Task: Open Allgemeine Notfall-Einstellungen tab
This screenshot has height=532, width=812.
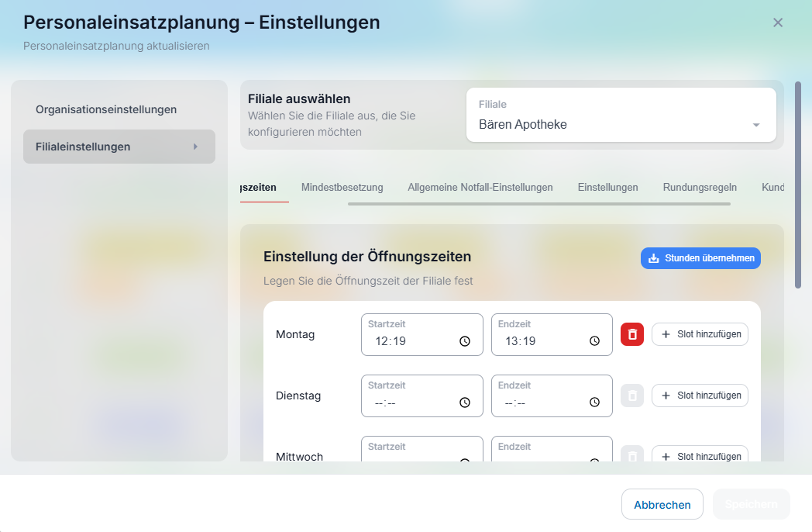Action: pos(480,187)
